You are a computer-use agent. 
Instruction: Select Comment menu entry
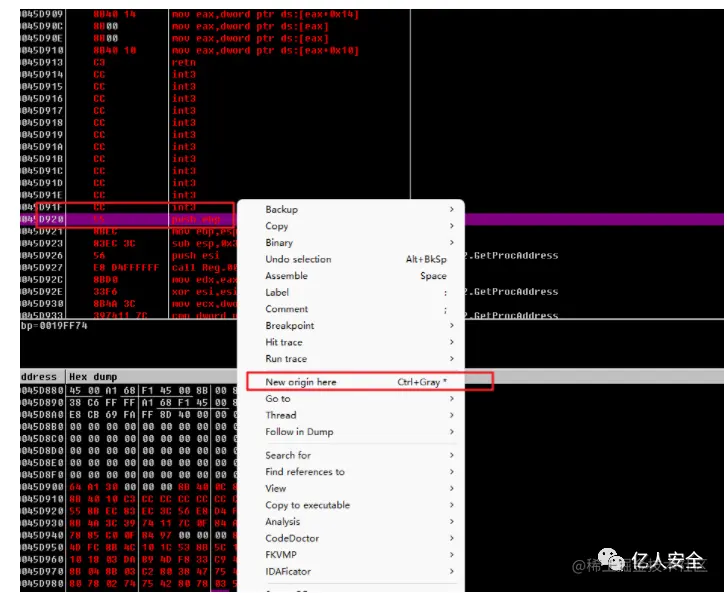click(x=351, y=309)
